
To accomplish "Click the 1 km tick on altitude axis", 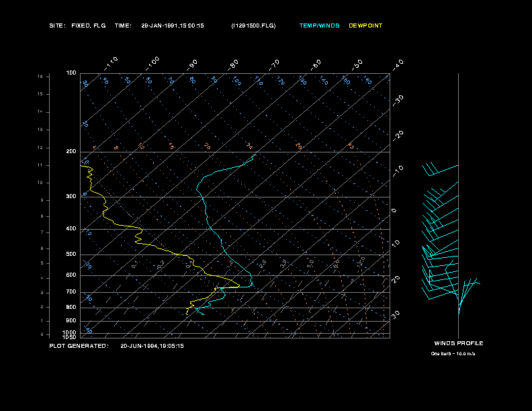I will 42,321.
